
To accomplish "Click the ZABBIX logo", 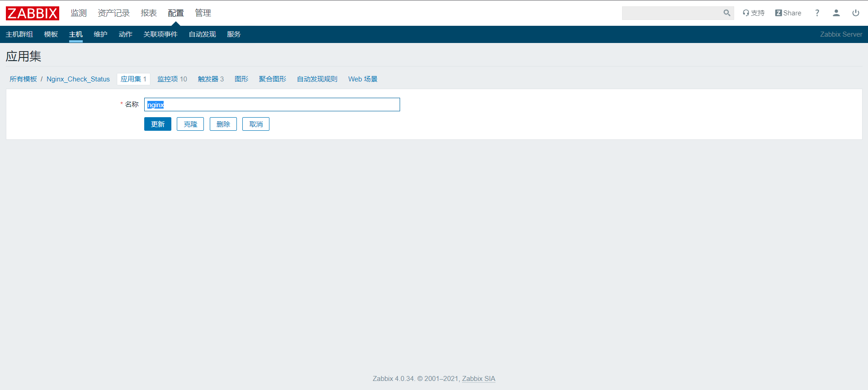I will tap(33, 13).
